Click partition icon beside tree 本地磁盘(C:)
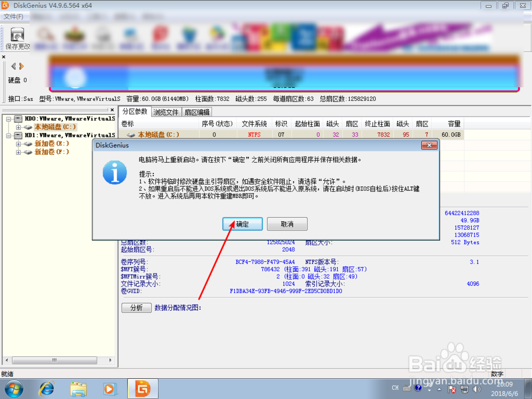This screenshot has height=399, width=532. click(28, 127)
